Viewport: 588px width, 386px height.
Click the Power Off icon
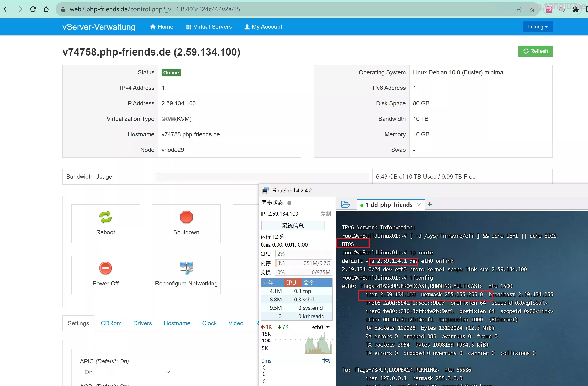(x=106, y=268)
